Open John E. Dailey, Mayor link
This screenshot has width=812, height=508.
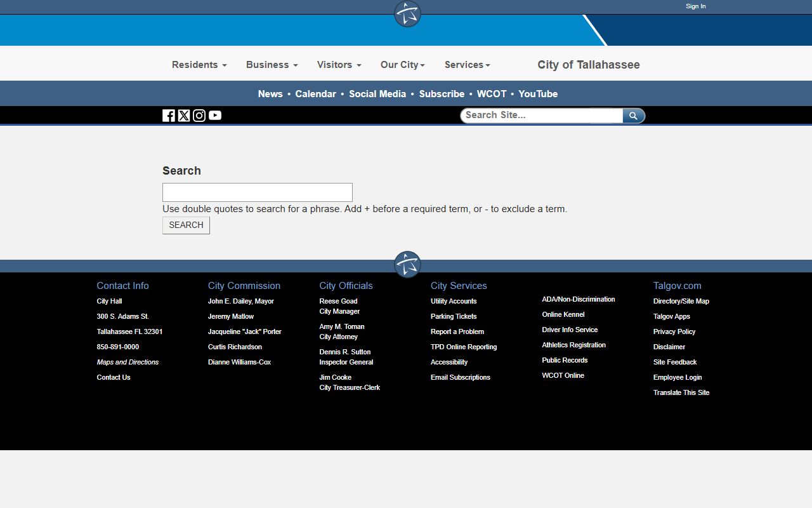(x=241, y=301)
